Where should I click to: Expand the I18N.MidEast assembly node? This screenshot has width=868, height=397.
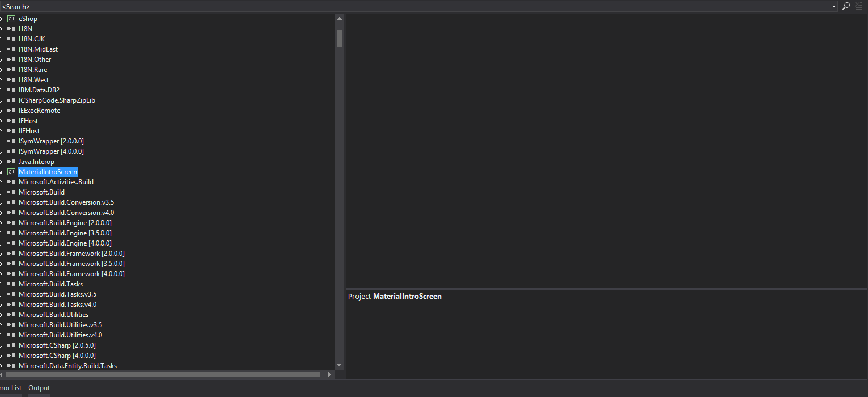[x=2, y=49]
